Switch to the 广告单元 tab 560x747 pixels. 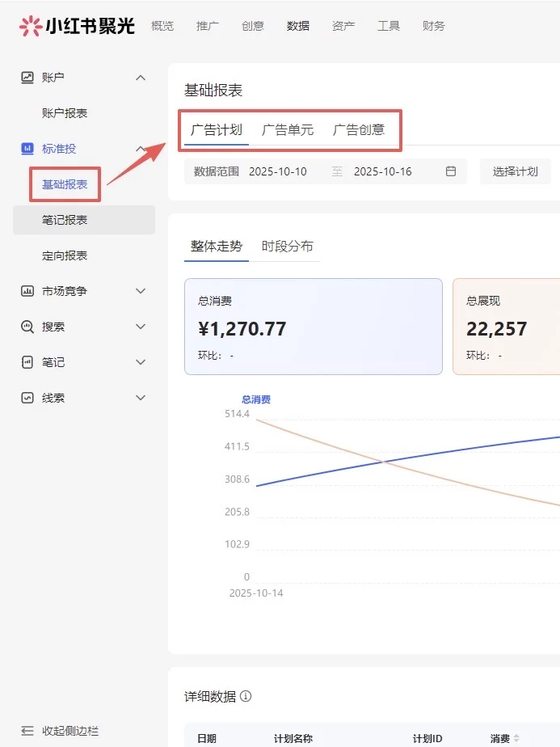coord(288,129)
